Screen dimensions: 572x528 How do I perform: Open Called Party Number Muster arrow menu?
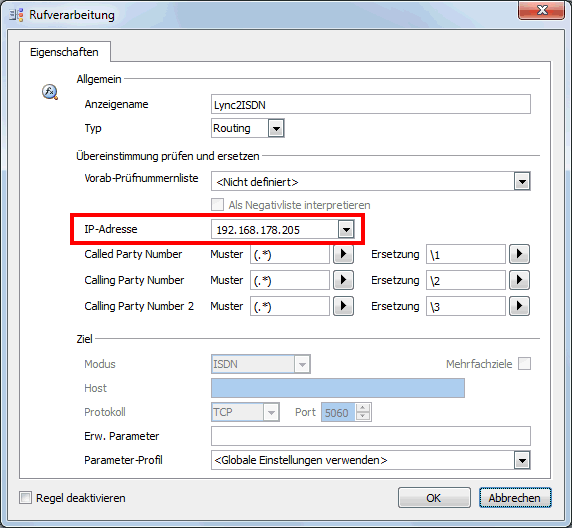pos(343,254)
